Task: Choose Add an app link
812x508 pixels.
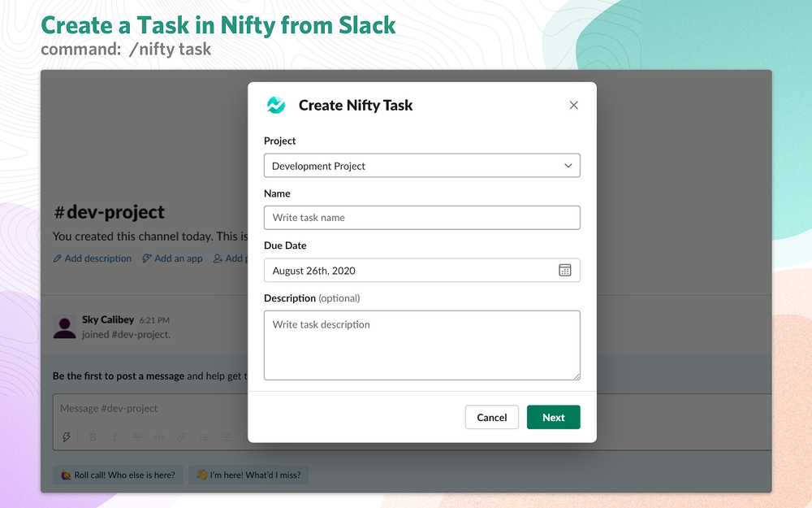Action: 178,258
